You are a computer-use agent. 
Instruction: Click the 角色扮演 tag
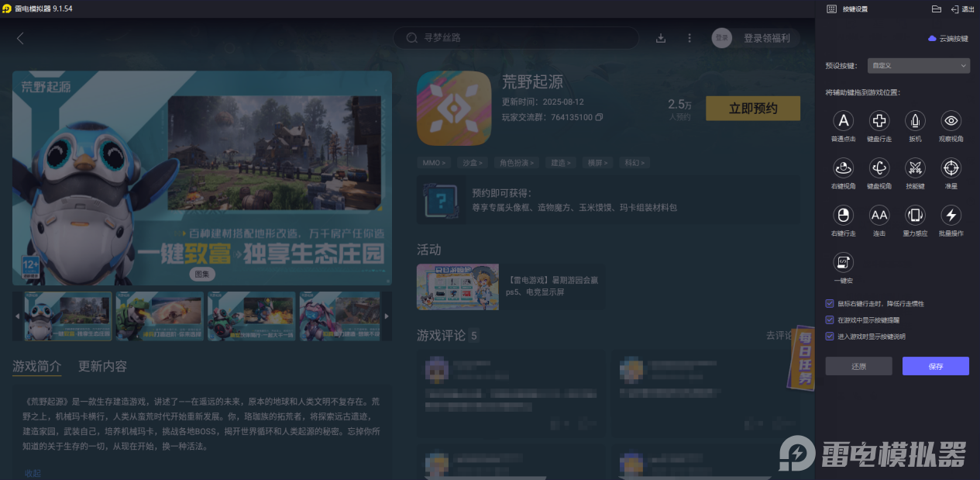pos(517,163)
